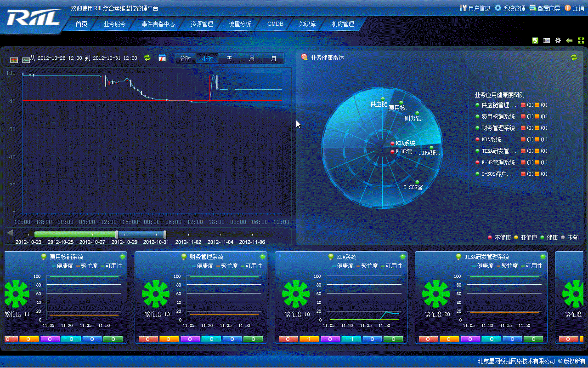Toggle fullscreen with green expand icon
The image size is (588, 368).
click(x=581, y=40)
